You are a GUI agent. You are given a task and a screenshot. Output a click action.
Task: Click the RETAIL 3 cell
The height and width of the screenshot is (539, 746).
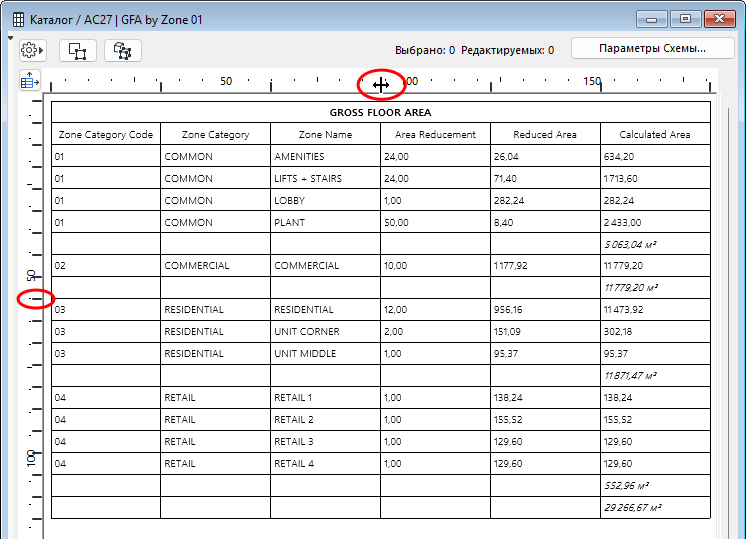pyautogui.click(x=325, y=441)
